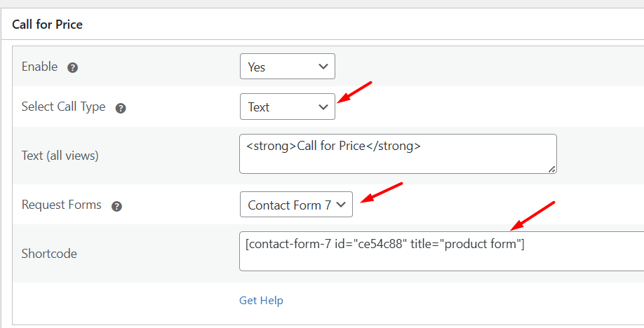644x328 pixels.
Task: Click the red arrow beside Contact Form 7
Action: click(x=382, y=193)
